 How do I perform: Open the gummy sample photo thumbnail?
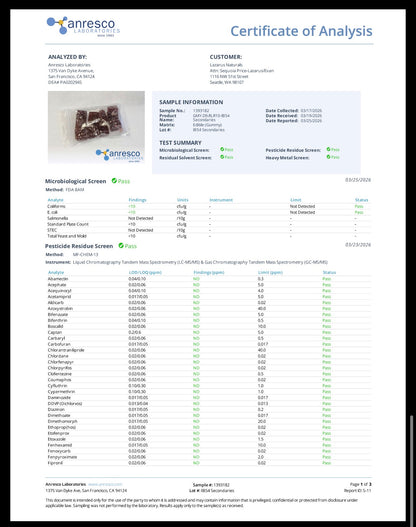96,127
